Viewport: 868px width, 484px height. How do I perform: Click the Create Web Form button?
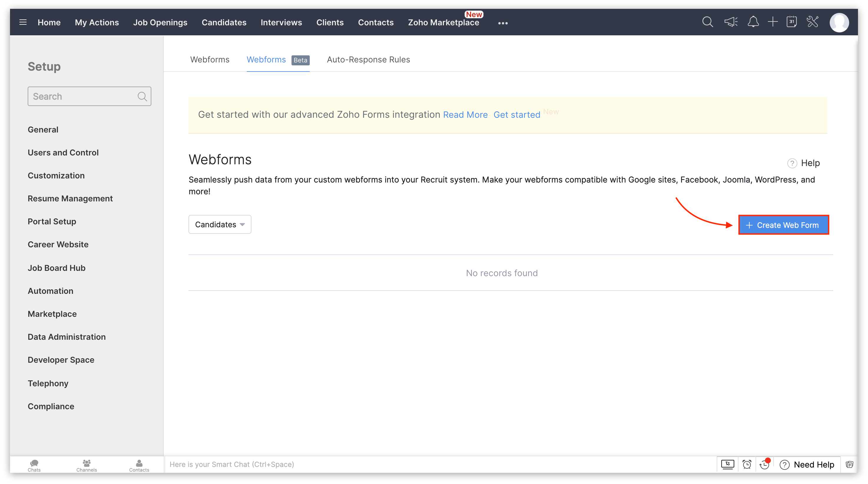[783, 225]
